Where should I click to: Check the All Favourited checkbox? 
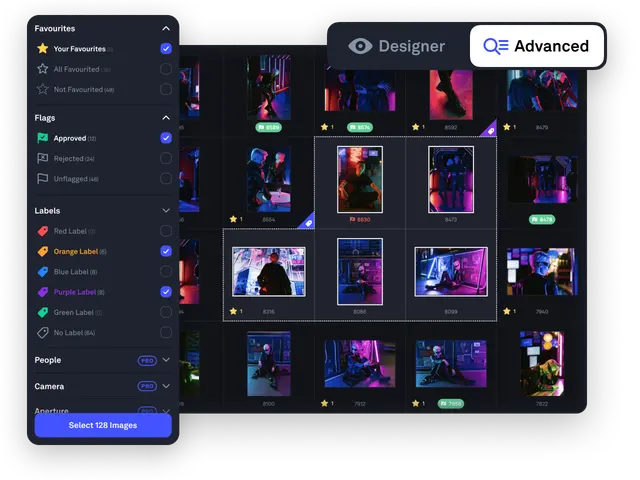166,69
